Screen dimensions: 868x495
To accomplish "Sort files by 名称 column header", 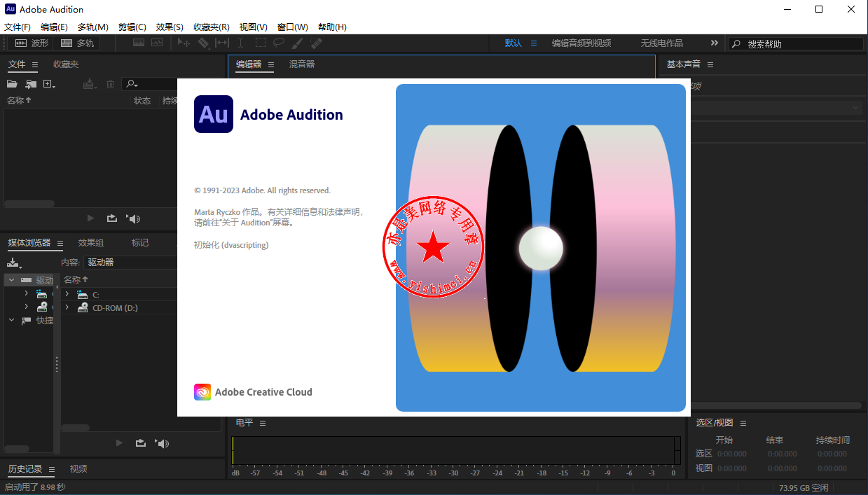I will (19, 101).
